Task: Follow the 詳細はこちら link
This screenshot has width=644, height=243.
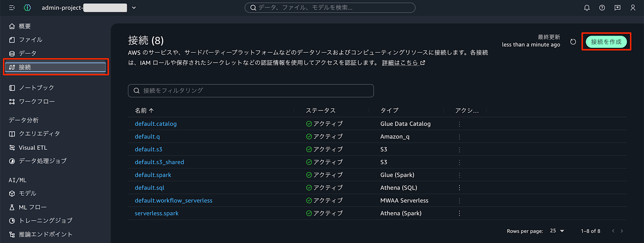Action: click(403, 63)
